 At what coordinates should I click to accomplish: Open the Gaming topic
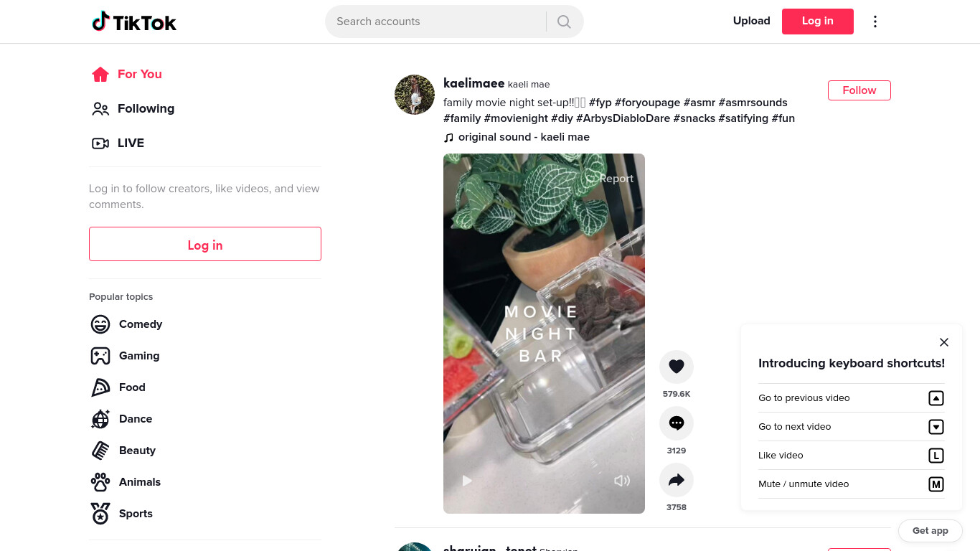(x=126, y=356)
